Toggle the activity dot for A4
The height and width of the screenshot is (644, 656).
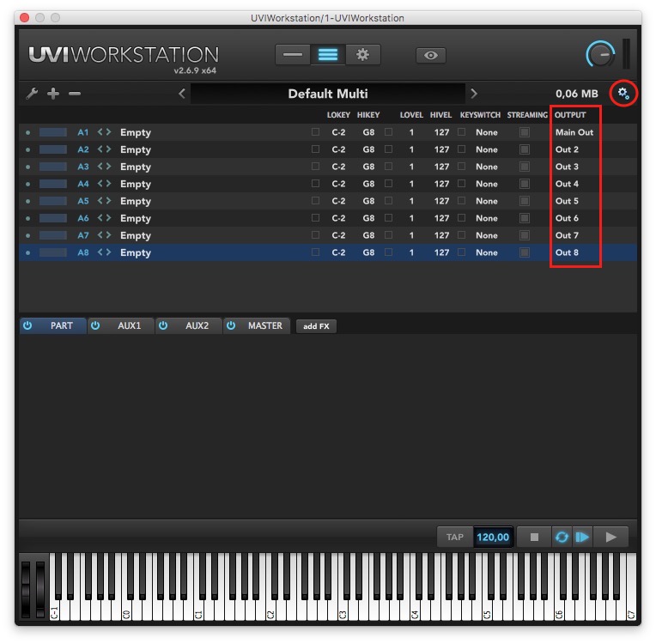(27, 184)
